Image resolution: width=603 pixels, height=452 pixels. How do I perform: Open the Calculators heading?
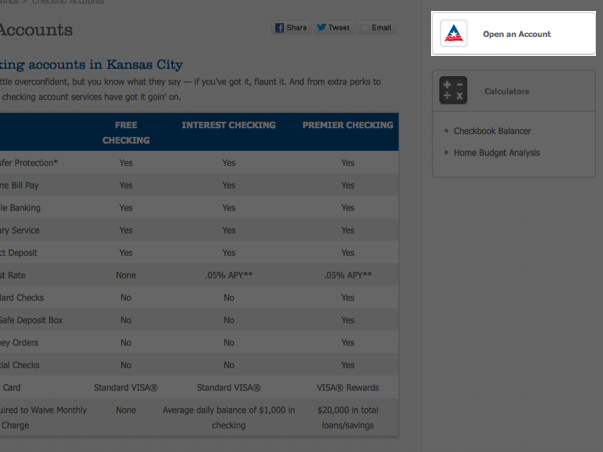[x=506, y=91]
